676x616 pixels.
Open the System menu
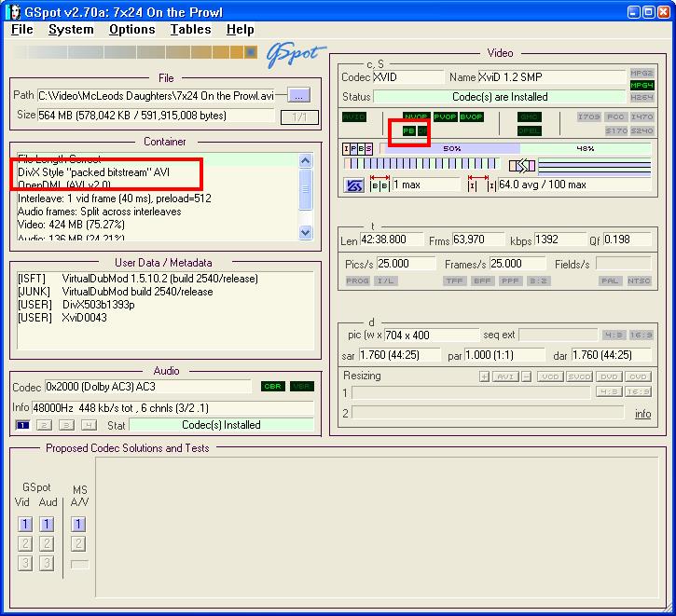[x=71, y=29]
